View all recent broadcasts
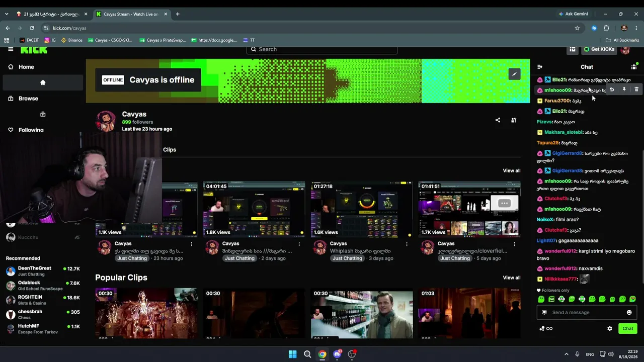 click(512, 171)
